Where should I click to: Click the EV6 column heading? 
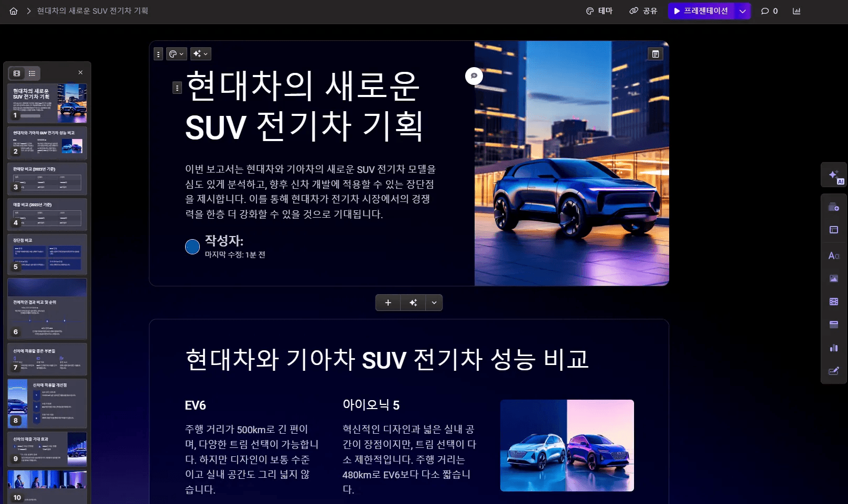click(196, 405)
